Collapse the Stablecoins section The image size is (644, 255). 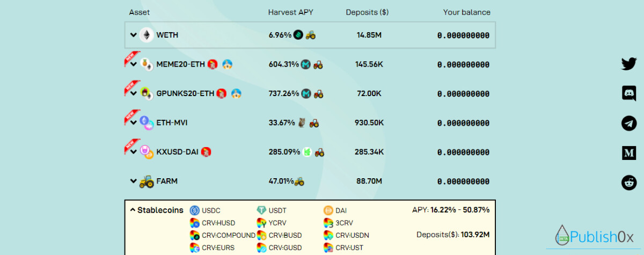click(x=133, y=210)
